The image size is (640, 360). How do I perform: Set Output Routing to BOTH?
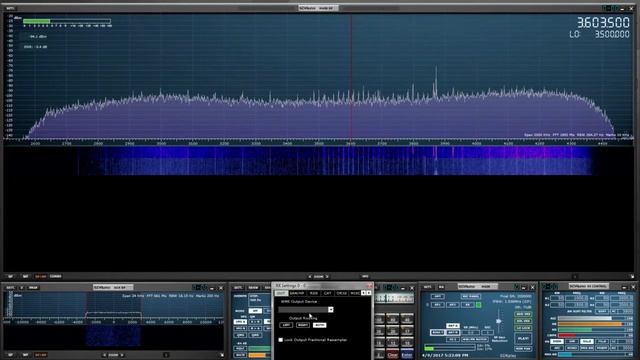(320, 325)
